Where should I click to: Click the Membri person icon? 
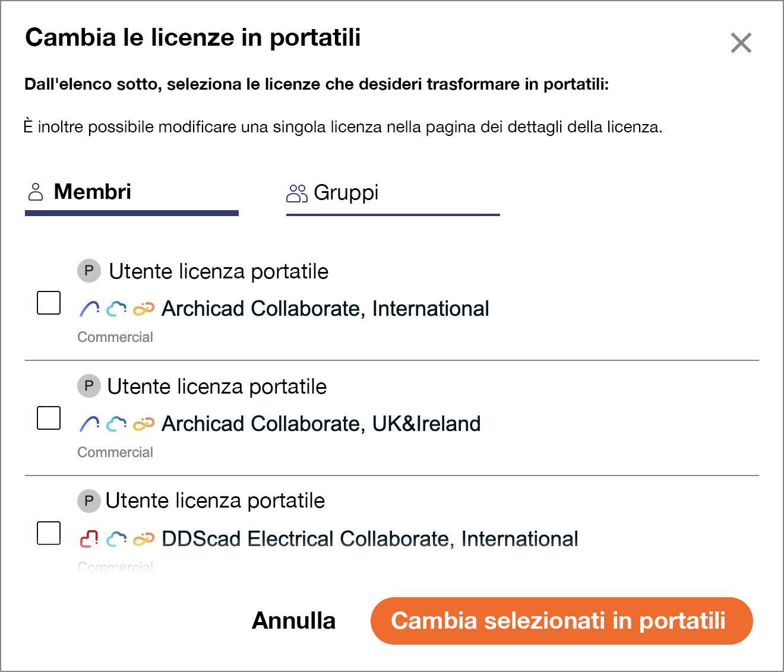coord(36,192)
